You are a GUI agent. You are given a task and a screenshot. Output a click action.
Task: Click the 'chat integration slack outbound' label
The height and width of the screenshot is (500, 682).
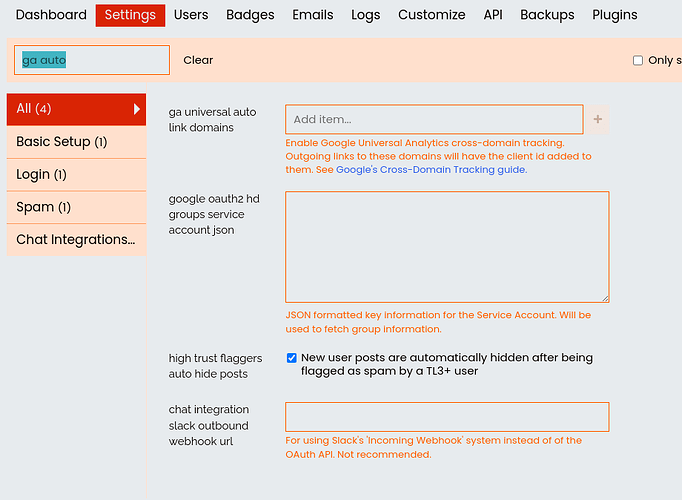click(x=209, y=425)
